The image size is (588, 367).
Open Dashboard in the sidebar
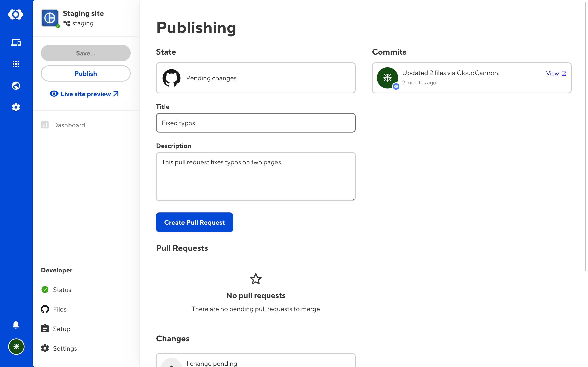pyautogui.click(x=69, y=125)
